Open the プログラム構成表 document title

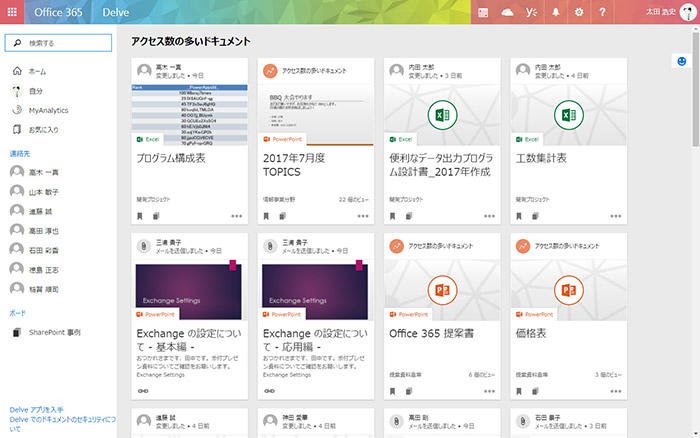171,158
